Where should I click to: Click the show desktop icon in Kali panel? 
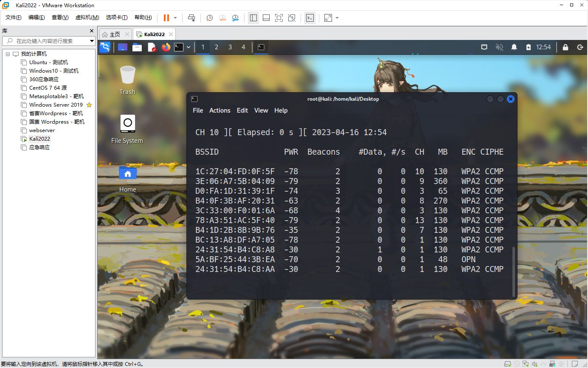click(x=123, y=47)
